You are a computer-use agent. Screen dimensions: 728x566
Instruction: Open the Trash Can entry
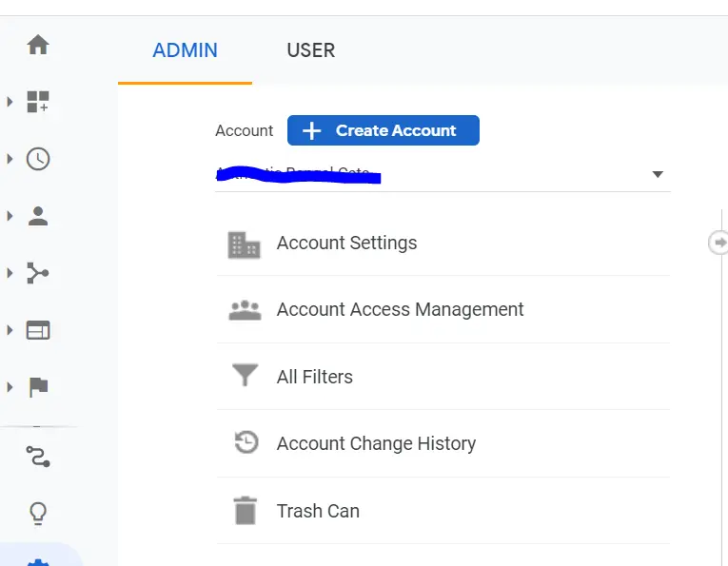point(318,512)
